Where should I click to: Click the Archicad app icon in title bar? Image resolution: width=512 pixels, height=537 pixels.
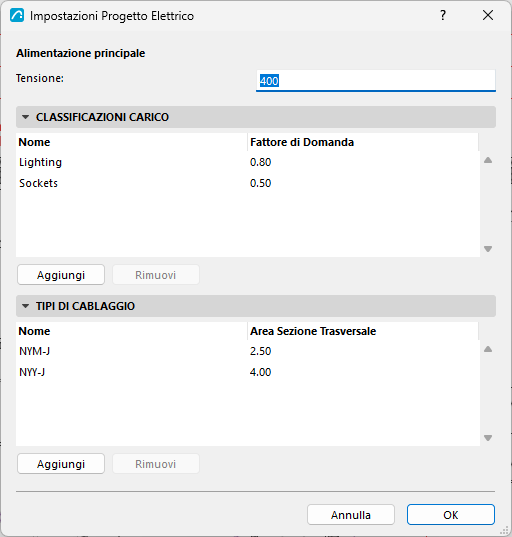pyautogui.click(x=17, y=16)
